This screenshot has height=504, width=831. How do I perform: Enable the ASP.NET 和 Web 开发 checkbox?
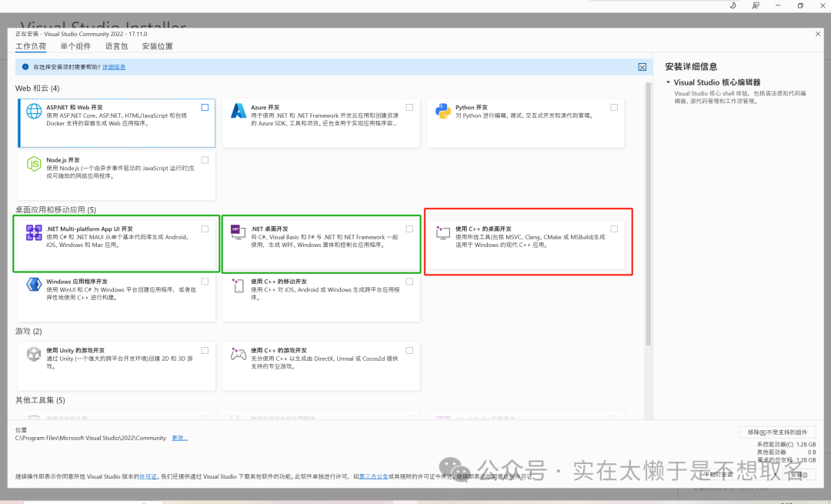[205, 107]
